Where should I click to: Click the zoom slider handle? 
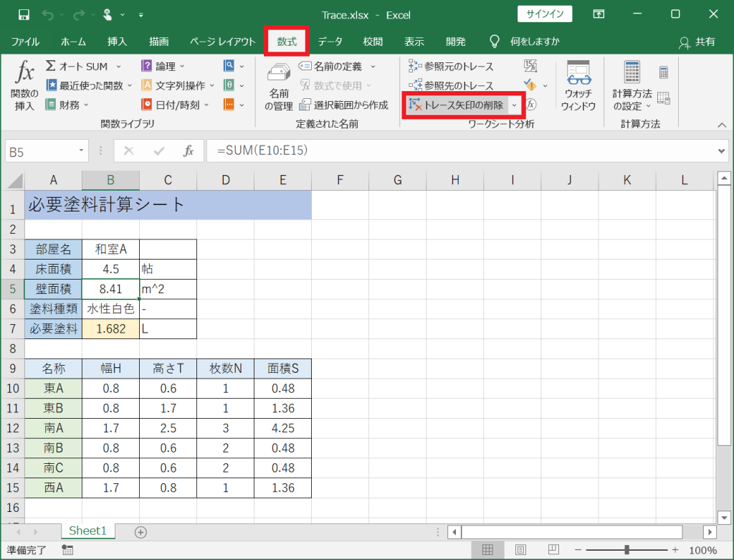pos(626,550)
